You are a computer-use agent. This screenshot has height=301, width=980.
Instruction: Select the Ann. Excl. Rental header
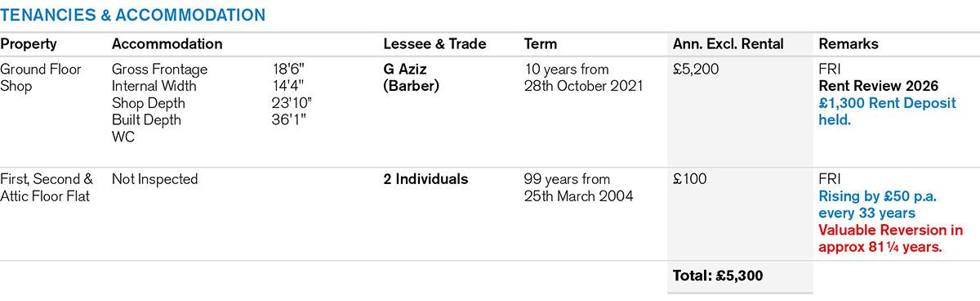tap(728, 44)
